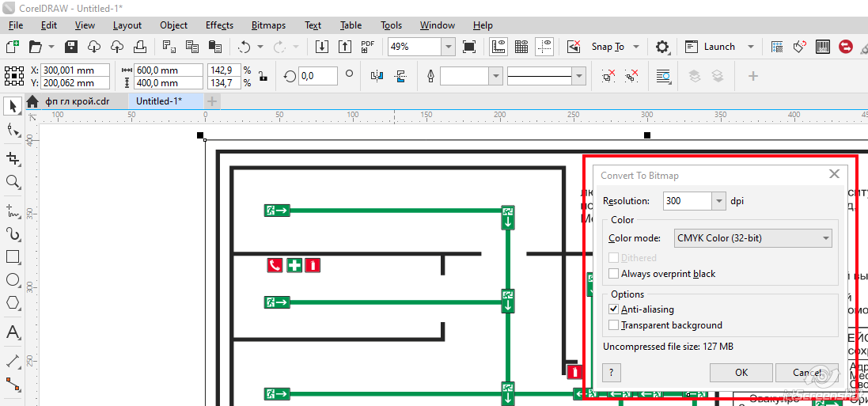The image size is (868, 406).
Task: Enable Always overprint black checkbox
Action: tap(614, 274)
